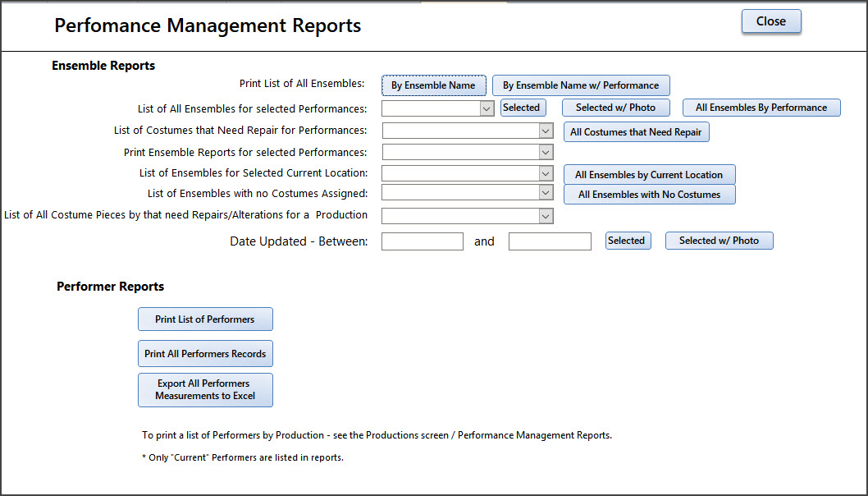Focus the end date field after 'and'
This screenshot has height=496, width=868.
tap(550, 241)
